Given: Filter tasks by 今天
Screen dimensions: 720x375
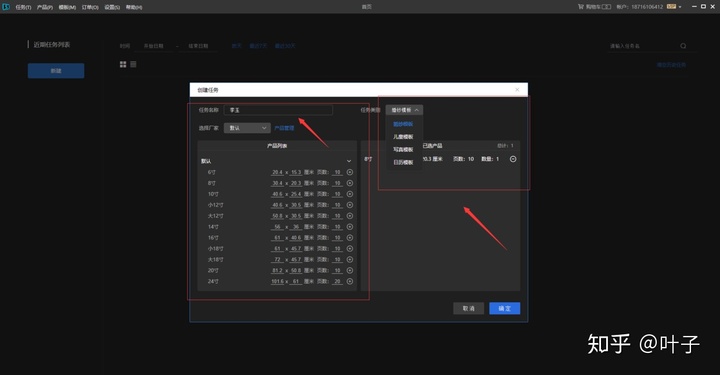Looking at the screenshot, I should (x=236, y=46).
